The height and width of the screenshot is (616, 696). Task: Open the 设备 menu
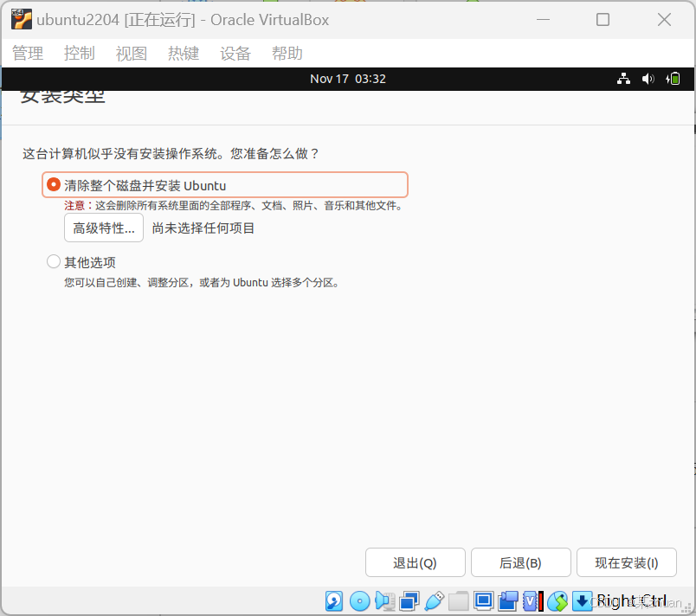pos(235,54)
